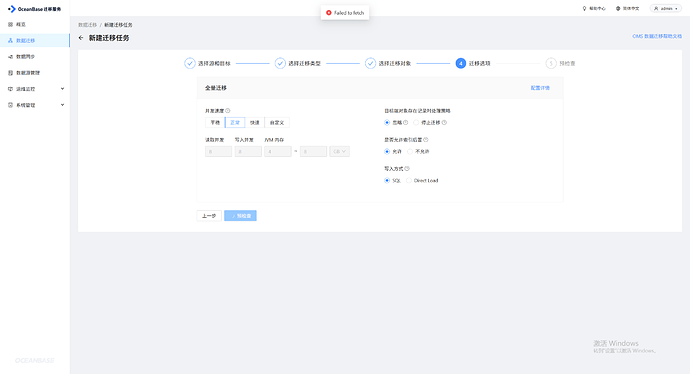Click the Failed to fetch error icon

[329, 13]
